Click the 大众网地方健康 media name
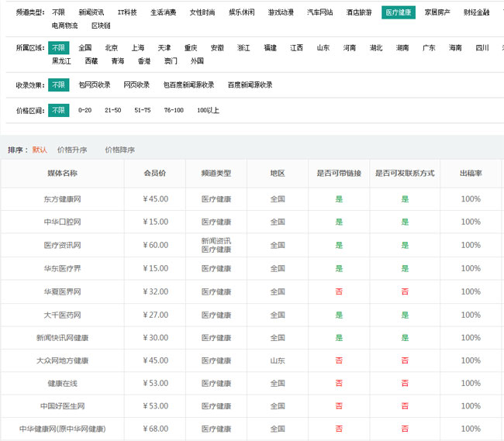504x441 pixels. 62,360
